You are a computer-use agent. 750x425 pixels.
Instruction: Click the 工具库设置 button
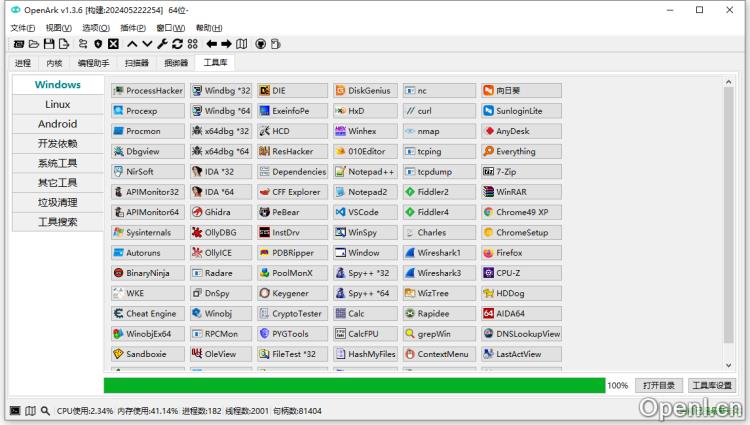tap(712, 385)
